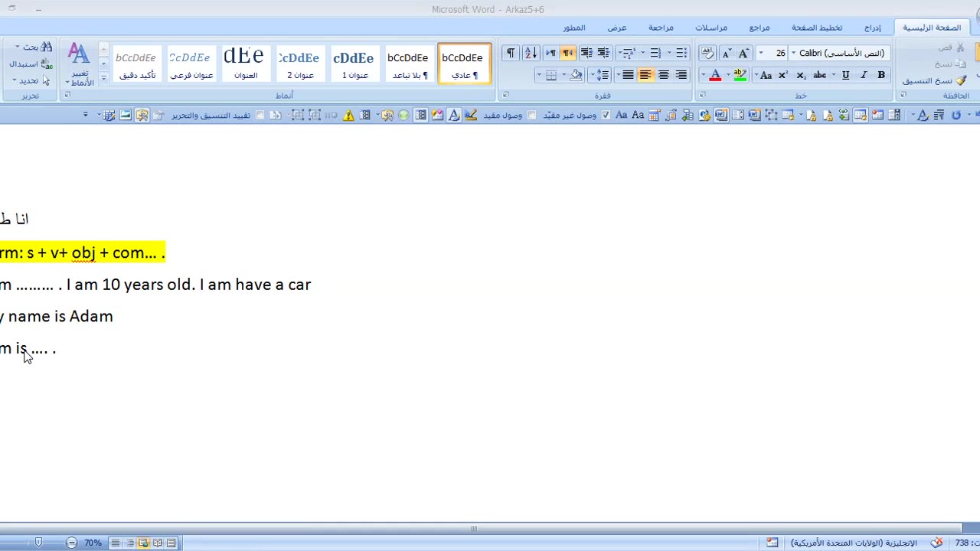
Task: Open مراسلات mailings tab
Action: click(x=711, y=28)
